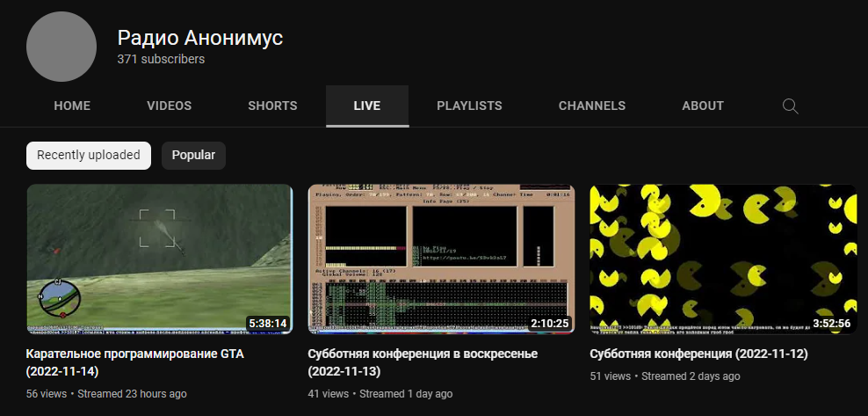Open the ABOUT tab
This screenshot has width=868, height=416.
[x=703, y=106]
